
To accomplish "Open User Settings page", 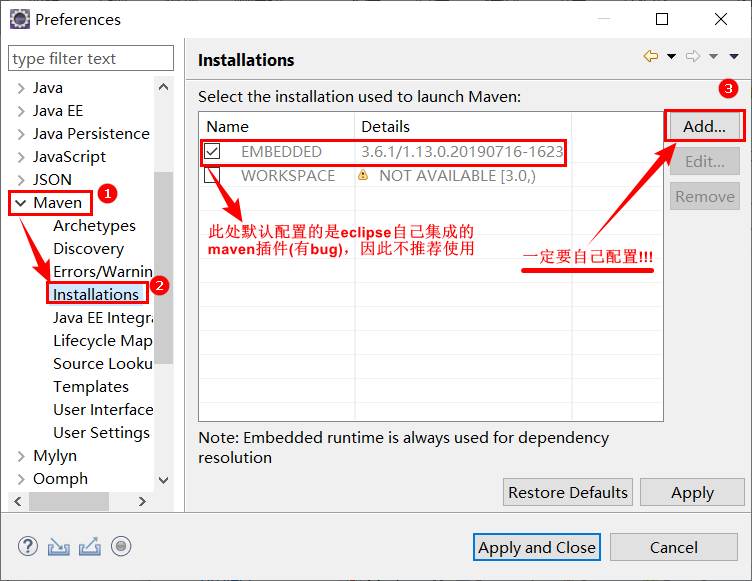I will tap(102, 433).
